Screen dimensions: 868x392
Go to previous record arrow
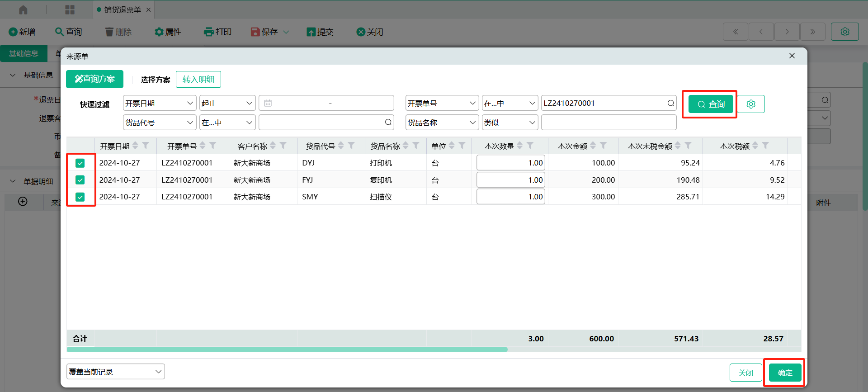pos(761,32)
